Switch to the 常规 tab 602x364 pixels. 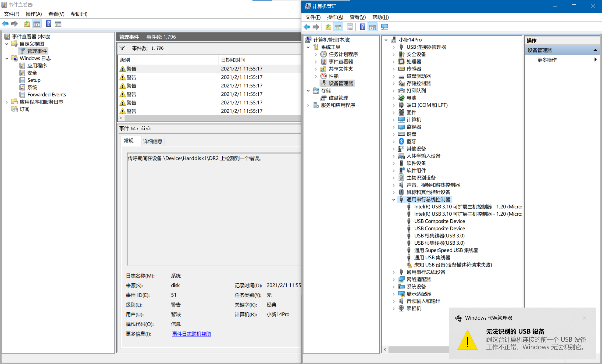(129, 141)
